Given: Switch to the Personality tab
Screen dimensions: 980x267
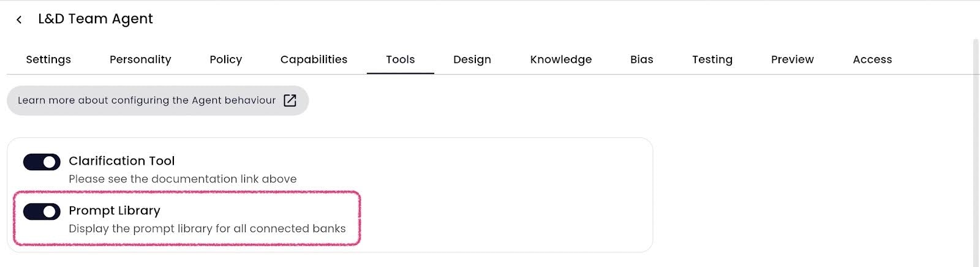Looking at the screenshot, I should 140,59.
